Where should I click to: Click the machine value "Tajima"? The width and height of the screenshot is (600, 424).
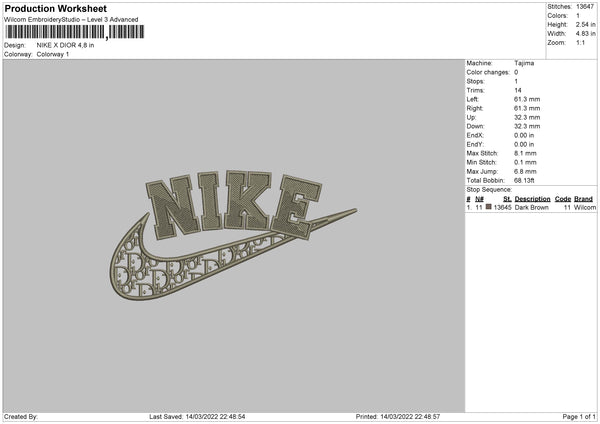524,63
